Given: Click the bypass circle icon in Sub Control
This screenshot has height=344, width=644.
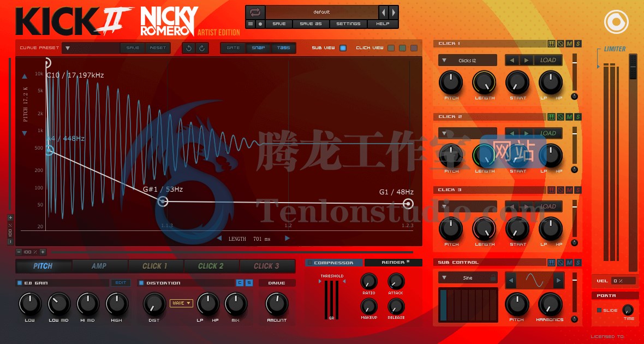Looking at the screenshot, I should pyautogui.click(x=560, y=263).
